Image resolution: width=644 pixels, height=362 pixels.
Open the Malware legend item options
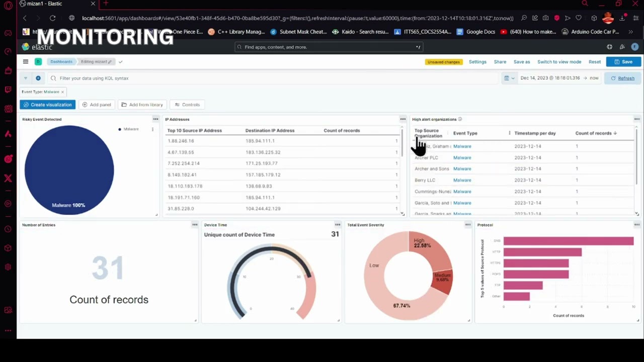[x=152, y=129]
